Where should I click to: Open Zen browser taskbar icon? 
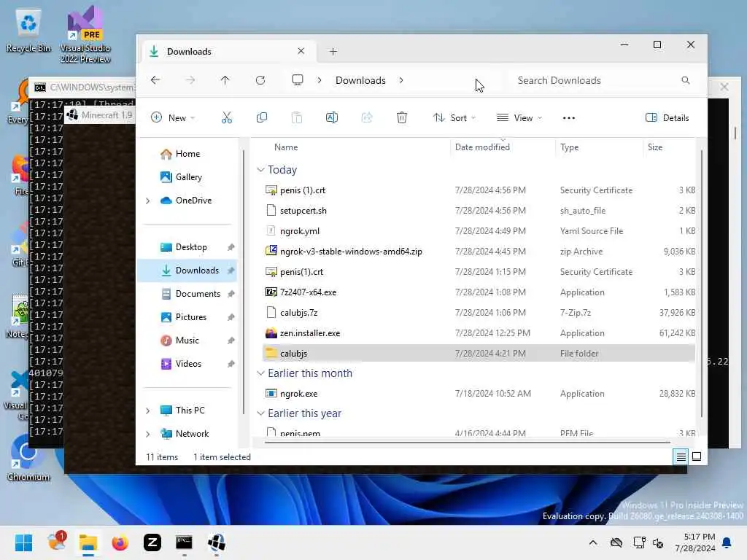click(152, 542)
